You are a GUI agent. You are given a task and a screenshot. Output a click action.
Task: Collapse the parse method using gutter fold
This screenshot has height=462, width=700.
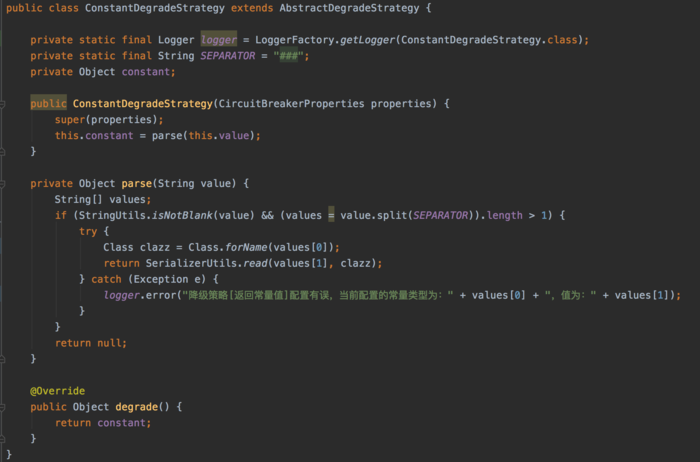(x=2, y=184)
